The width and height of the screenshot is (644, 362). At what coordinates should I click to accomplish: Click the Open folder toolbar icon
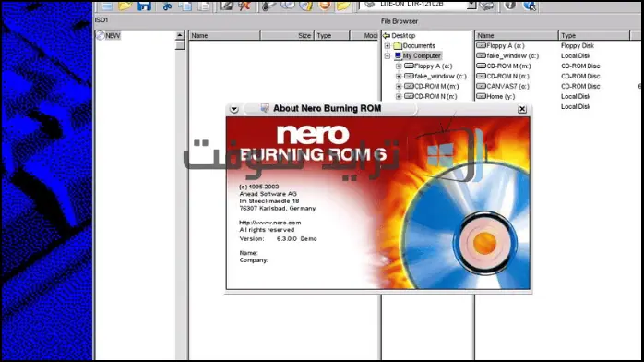click(125, 6)
